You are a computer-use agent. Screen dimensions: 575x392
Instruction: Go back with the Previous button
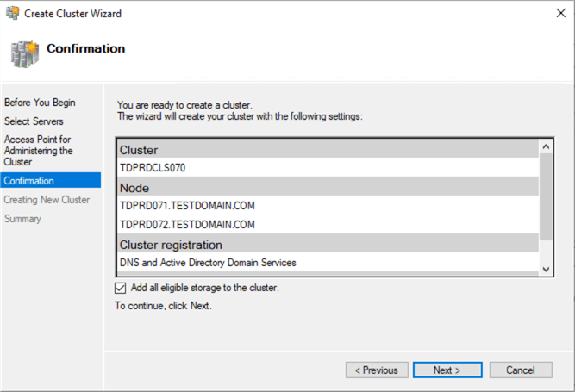point(377,370)
